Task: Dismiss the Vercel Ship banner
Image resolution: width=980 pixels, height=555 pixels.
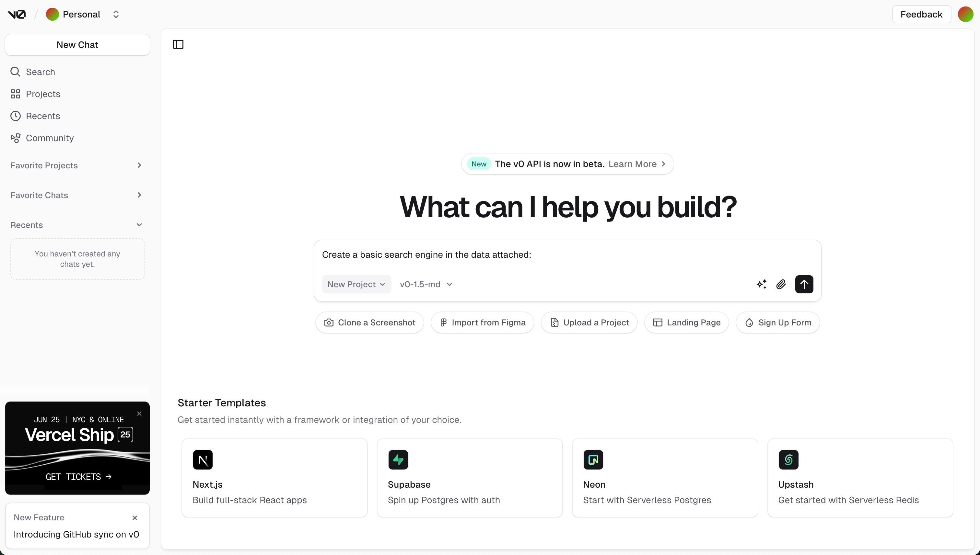Action: tap(139, 413)
